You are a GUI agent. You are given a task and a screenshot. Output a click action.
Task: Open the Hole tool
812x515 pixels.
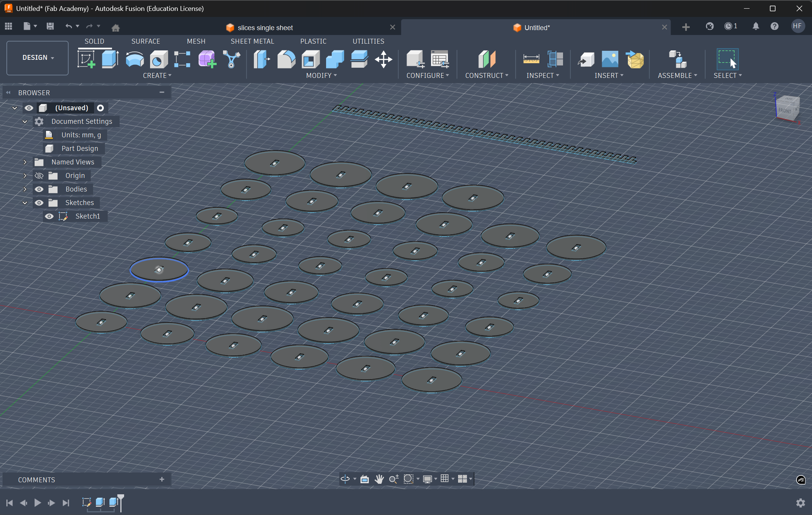pyautogui.click(x=158, y=59)
